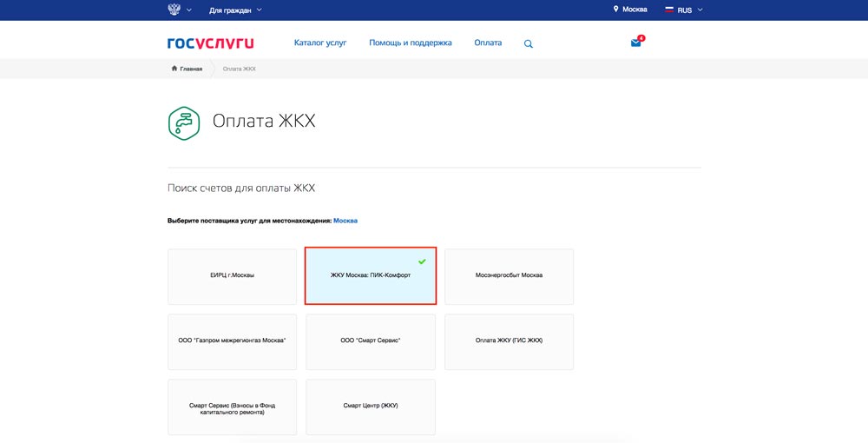
Task: Select "Оплата ЖКУ (ГИС ЖКХ)" card
Action: 509,341
